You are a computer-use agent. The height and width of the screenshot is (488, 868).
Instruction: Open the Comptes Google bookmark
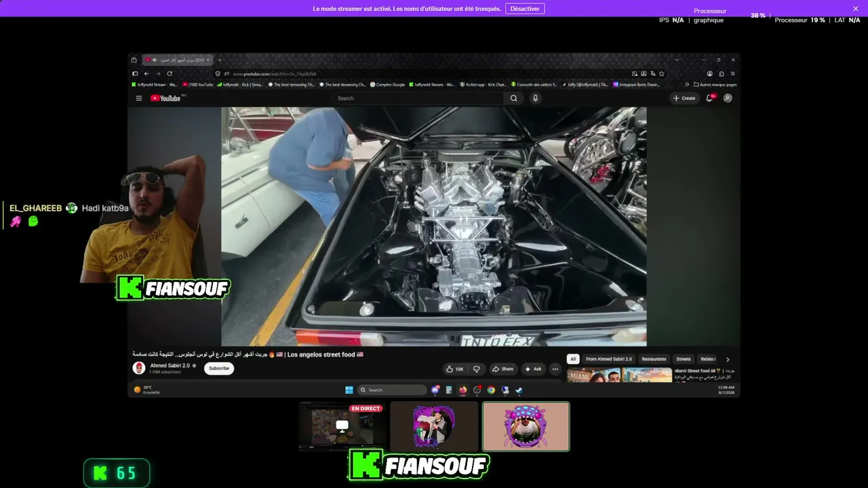(x=387, y=85)
